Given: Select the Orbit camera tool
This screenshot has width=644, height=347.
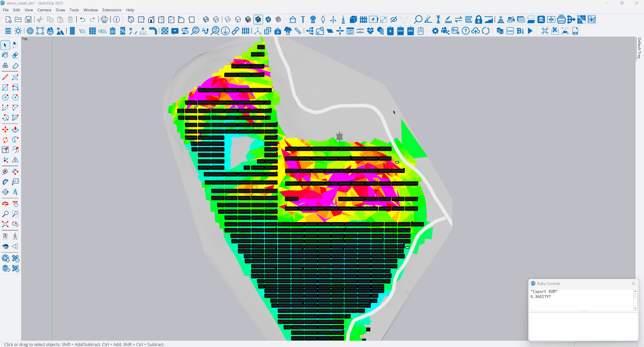Looking at the screenshot, I should pyautogui.click(x=5, y=204).
